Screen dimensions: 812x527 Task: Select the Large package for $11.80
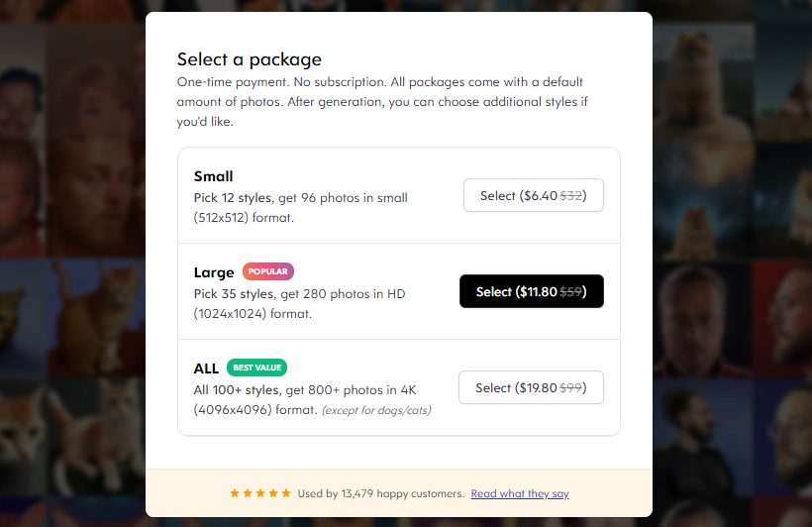coord(532,291)
